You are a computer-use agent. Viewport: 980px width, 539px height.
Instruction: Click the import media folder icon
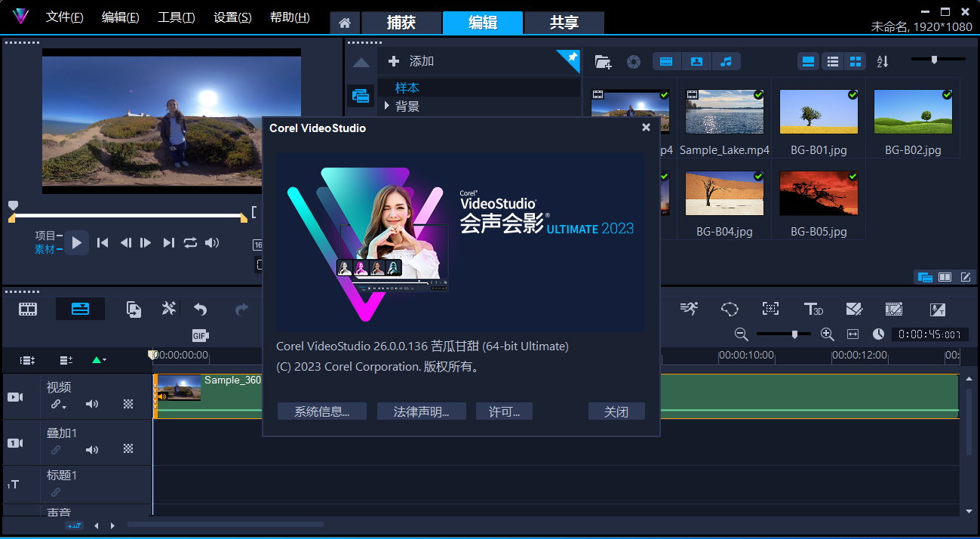pyautogui.click(x=603, y=62)
